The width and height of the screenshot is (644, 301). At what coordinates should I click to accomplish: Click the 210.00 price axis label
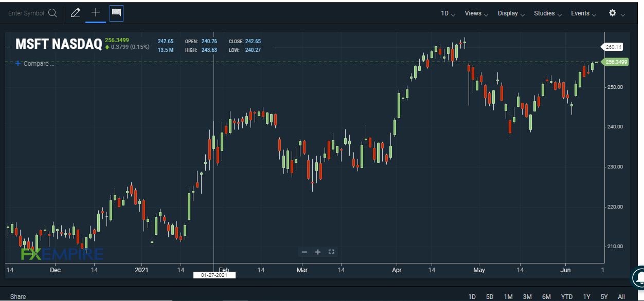(614, 247)
